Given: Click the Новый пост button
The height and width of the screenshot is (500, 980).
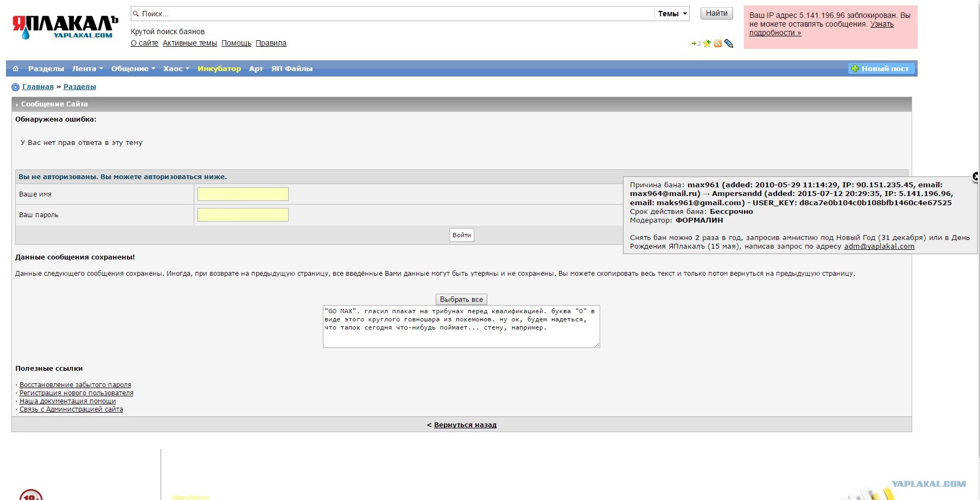Looking at the screenshot, I should point(881,68).
